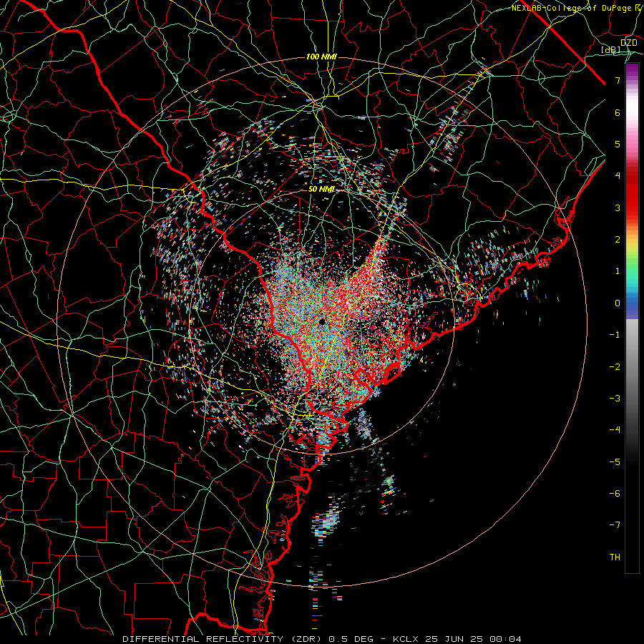Click the 4 value on the color scale
644x644 pixels.
618,176
